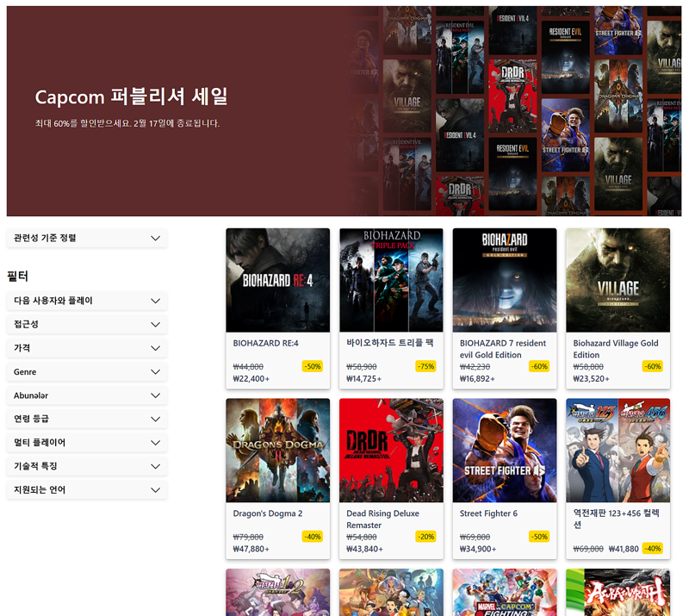
Task: Click the ₩47,880+ sale price
Action: pos(251,549)
